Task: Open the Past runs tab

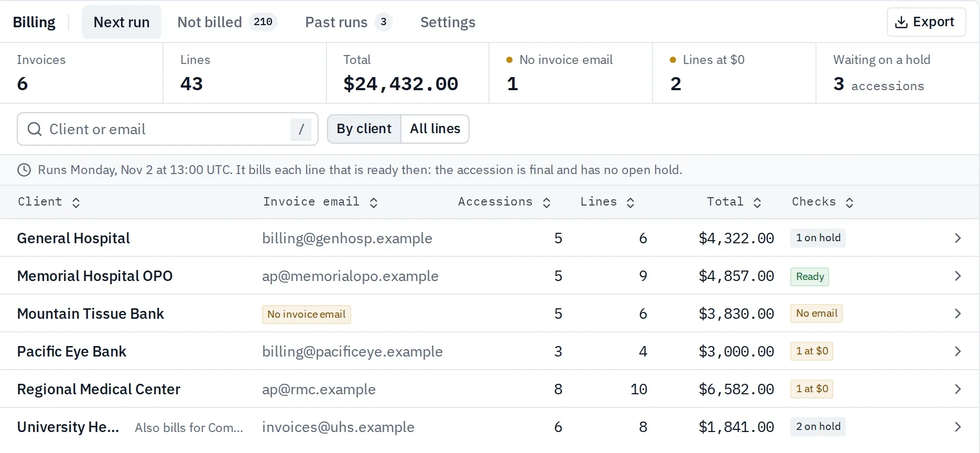Action: point(349,22)
